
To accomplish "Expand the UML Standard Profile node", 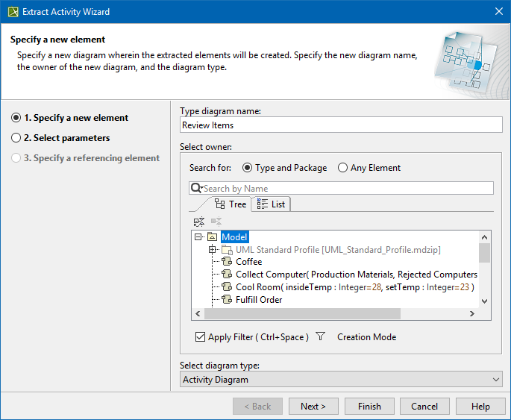I will (x=213, y=249).
